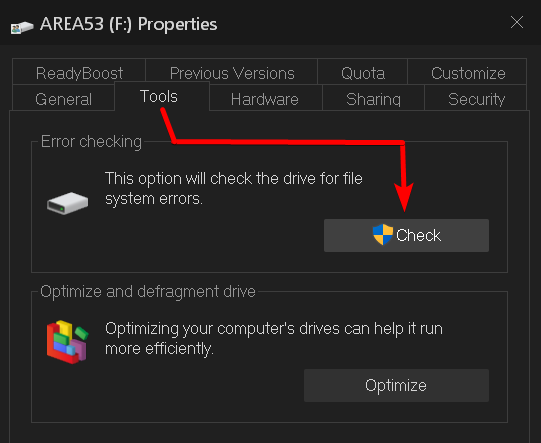Select the Customize tab

[468, 72]
